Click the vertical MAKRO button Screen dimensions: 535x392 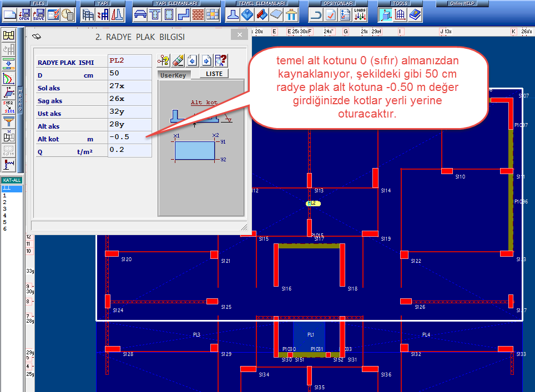21,100
